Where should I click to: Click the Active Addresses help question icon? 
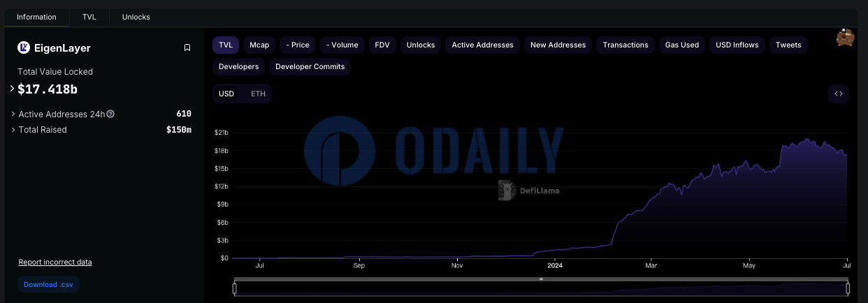110,114
